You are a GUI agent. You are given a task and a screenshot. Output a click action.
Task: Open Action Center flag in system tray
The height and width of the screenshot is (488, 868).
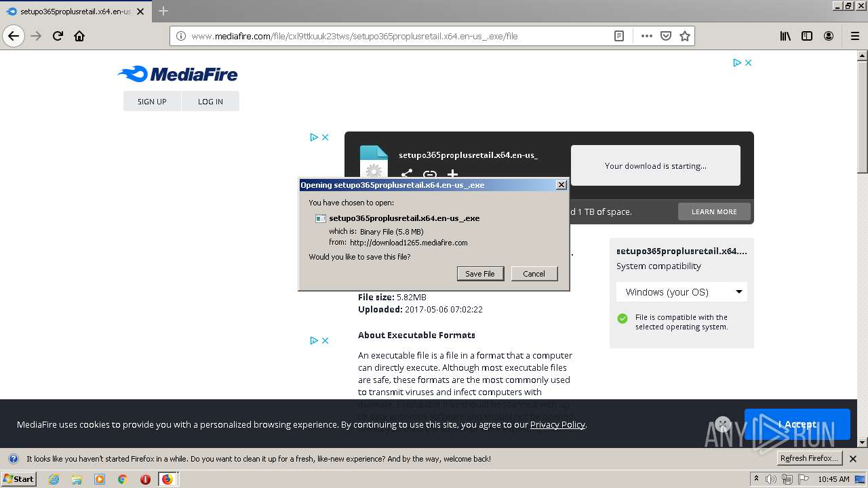click(x=802, y=479)
